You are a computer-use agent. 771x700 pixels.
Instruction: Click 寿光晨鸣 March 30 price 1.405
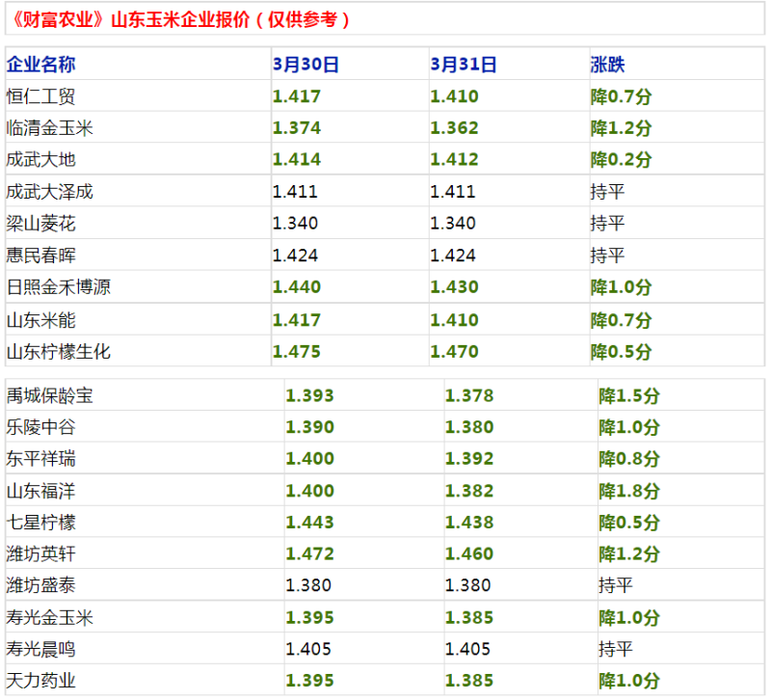point(308,649)
